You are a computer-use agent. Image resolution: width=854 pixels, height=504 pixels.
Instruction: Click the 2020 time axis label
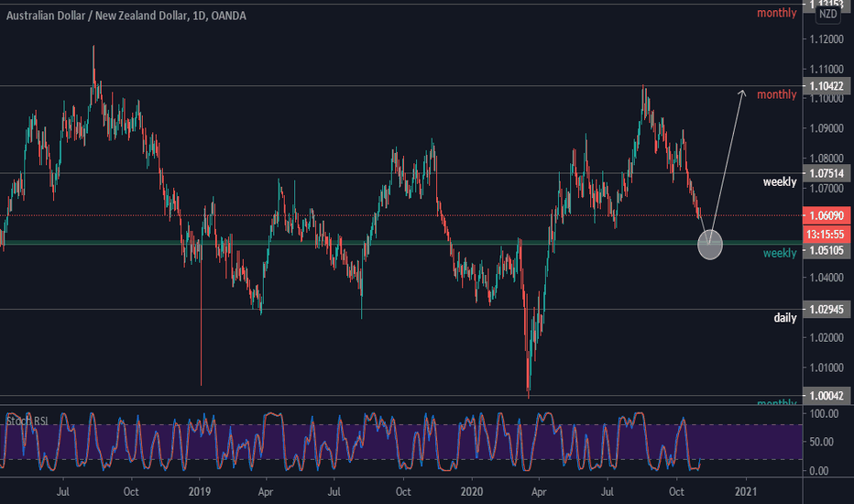click(472, 491)
